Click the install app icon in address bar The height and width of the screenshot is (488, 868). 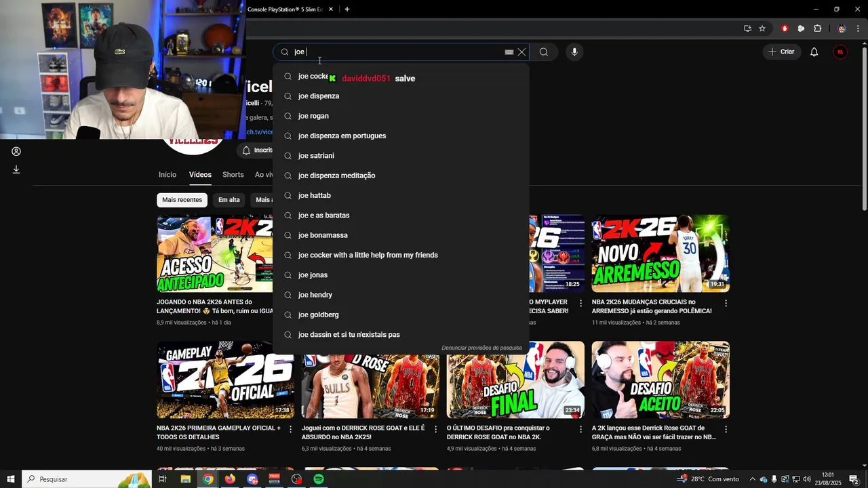pos(747,28)
